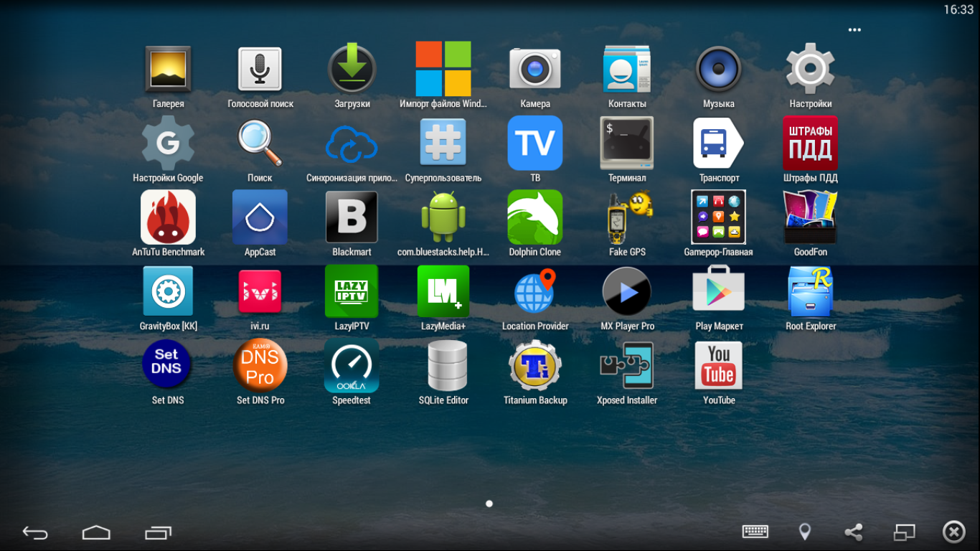
Task: Launch AnTuTu Benchmark
Action: pos(168,217)
